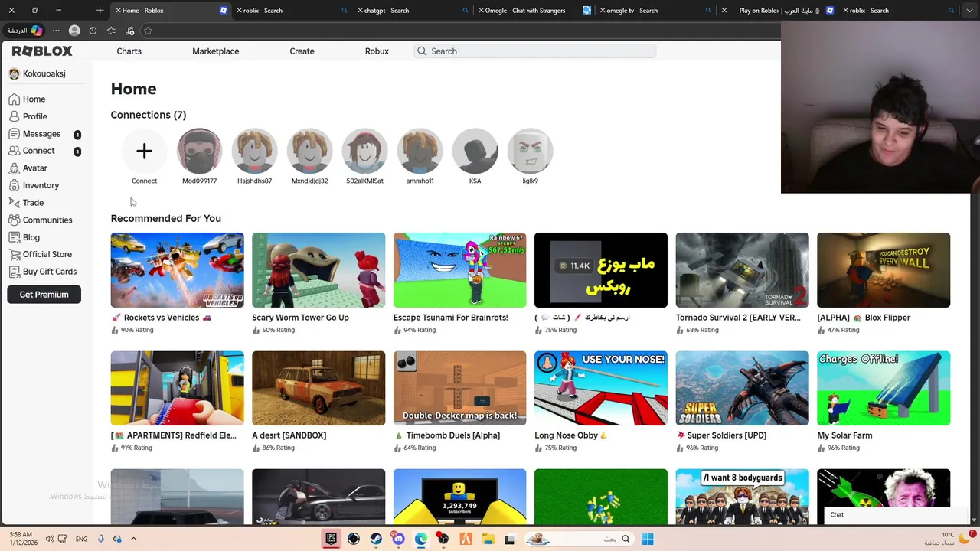Switch to omegle tv - Search tab
980x551 pixels.
click(x=655, y=11)
